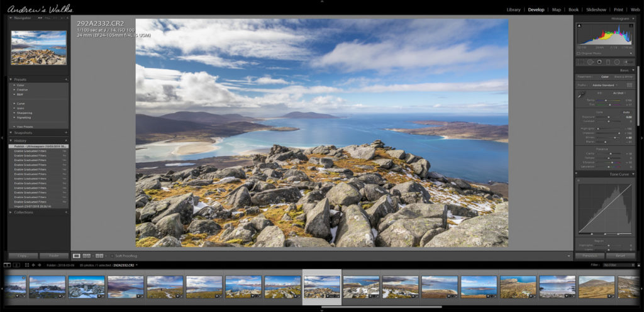Open the Slideshow module

596,9
